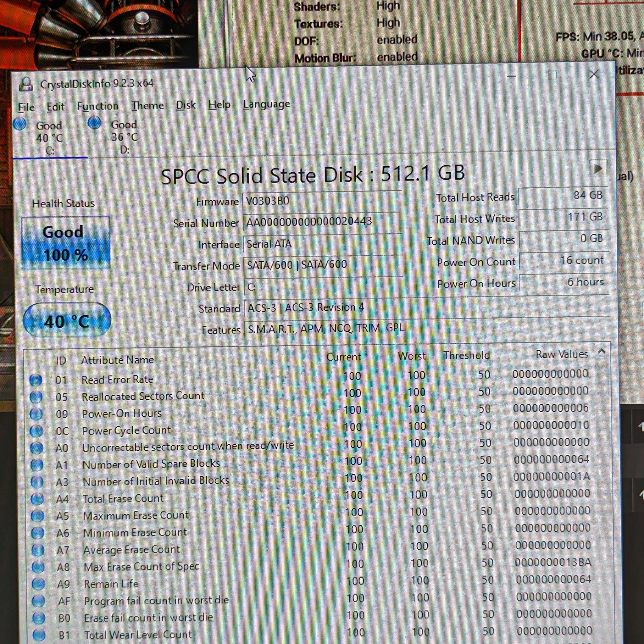The height and width of the screenshot is (644, 644).
Task: Click status icon of Power-On Hours row
Action: tap(36, 414)
